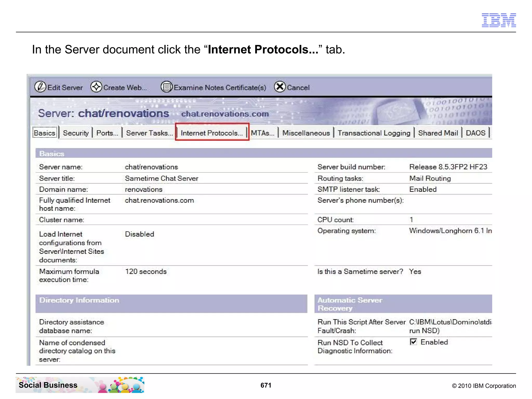Screen dimensions: 532x399
Task: Click the Create Web compass icon
Action: [96, 87]
